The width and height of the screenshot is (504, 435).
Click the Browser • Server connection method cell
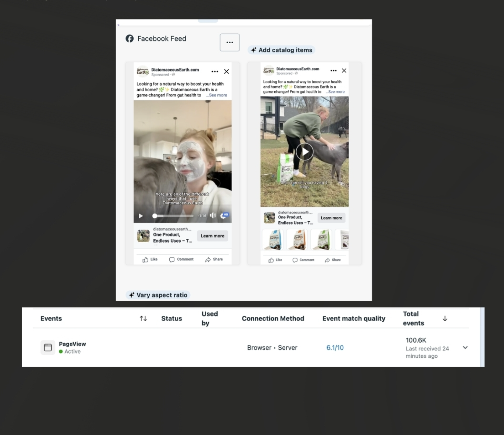click(272, 348)
